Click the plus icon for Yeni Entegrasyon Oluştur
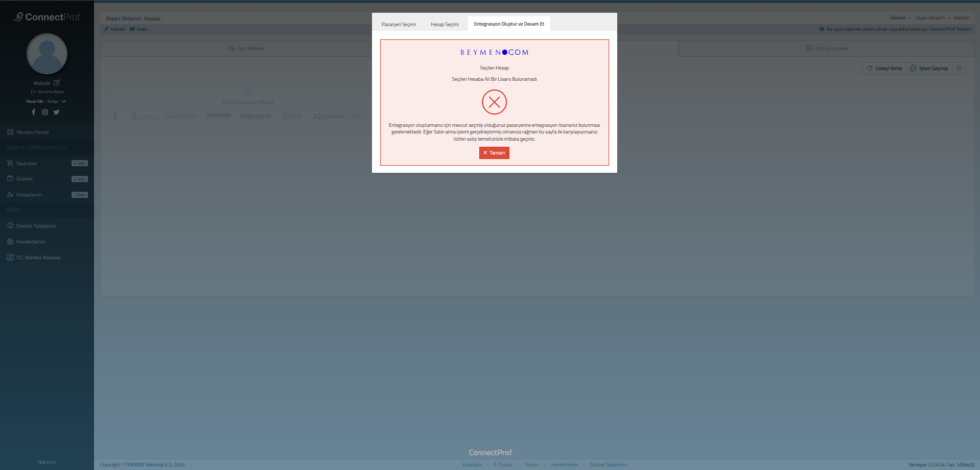Viewport: 980px width, 470px height. tap(247, 91)
